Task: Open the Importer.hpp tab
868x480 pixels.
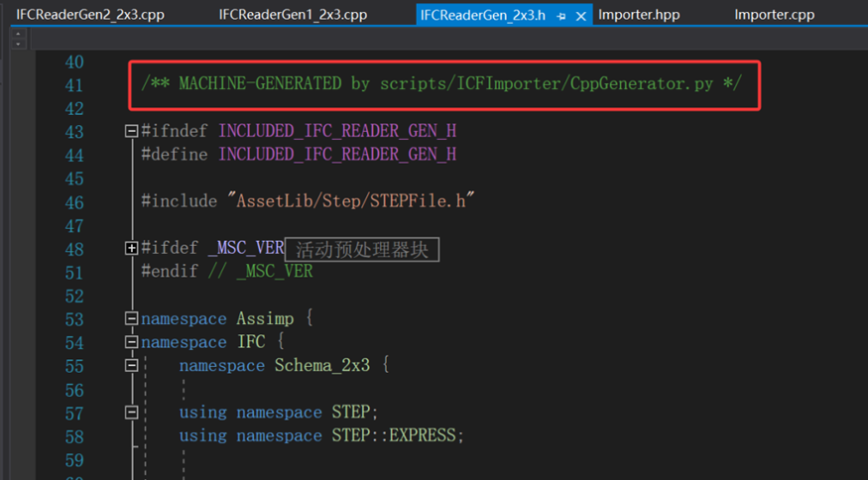Action: tap(639, 15)
